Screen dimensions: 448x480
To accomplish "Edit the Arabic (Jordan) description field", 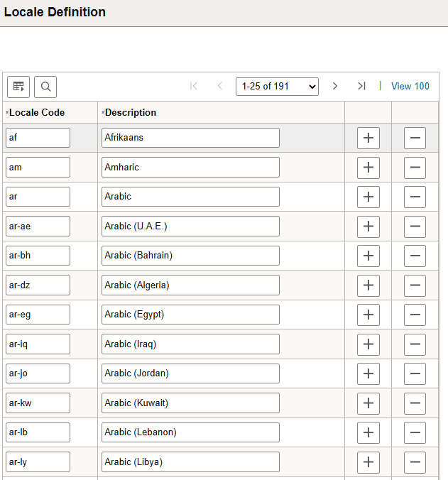I will pos(190,373).
